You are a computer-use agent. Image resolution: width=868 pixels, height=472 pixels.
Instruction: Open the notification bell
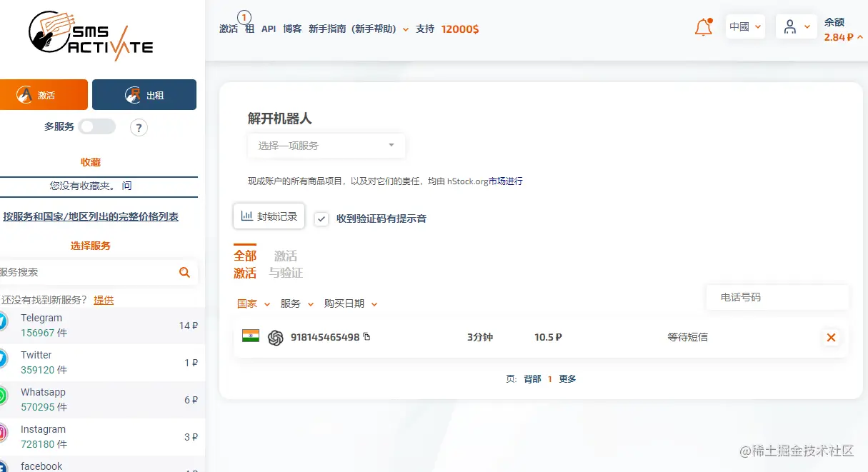(704, 27)
